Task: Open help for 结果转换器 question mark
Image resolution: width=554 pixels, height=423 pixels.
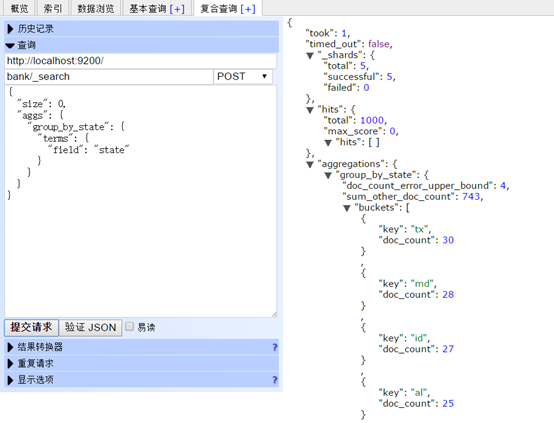Action: tap(275, 347)
